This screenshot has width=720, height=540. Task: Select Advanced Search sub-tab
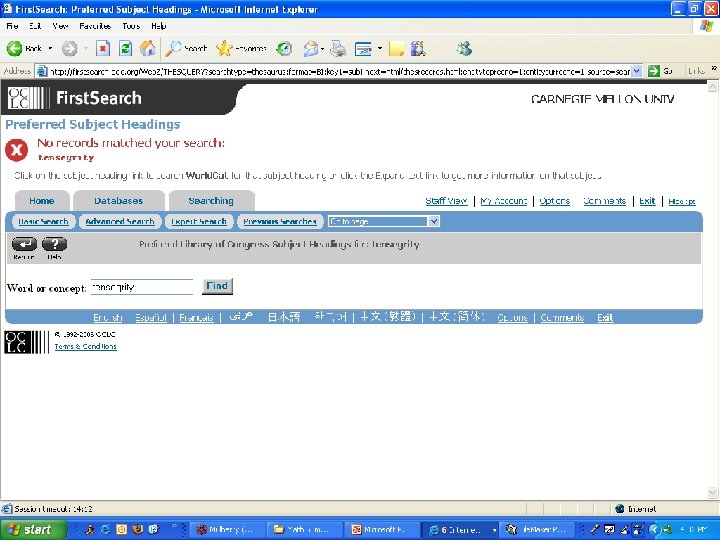click(120, 221)
